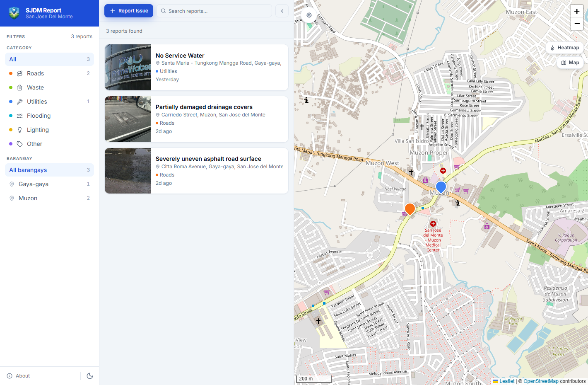Screen dimensions: 588x385
Task: Select the Roads category filter
Action: (x=49, y=73)
